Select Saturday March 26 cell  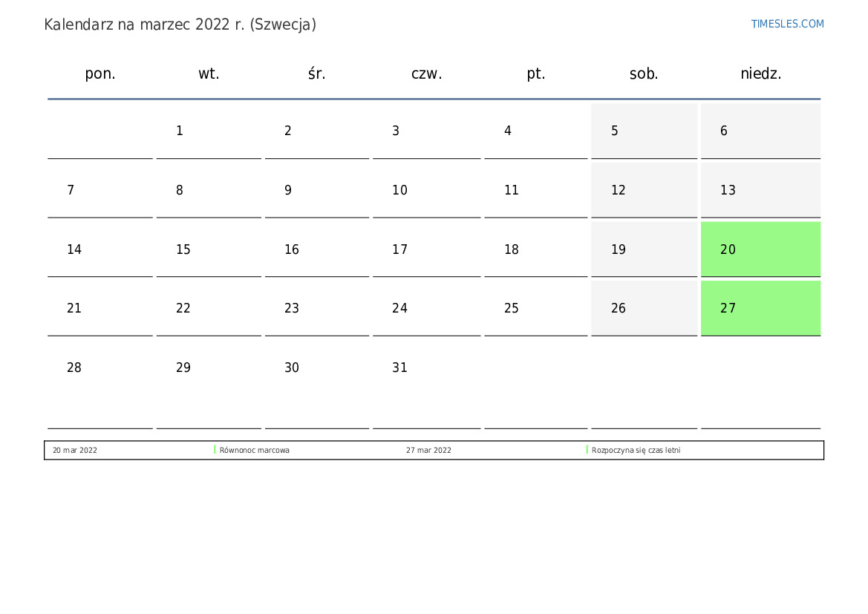(644, 308)
